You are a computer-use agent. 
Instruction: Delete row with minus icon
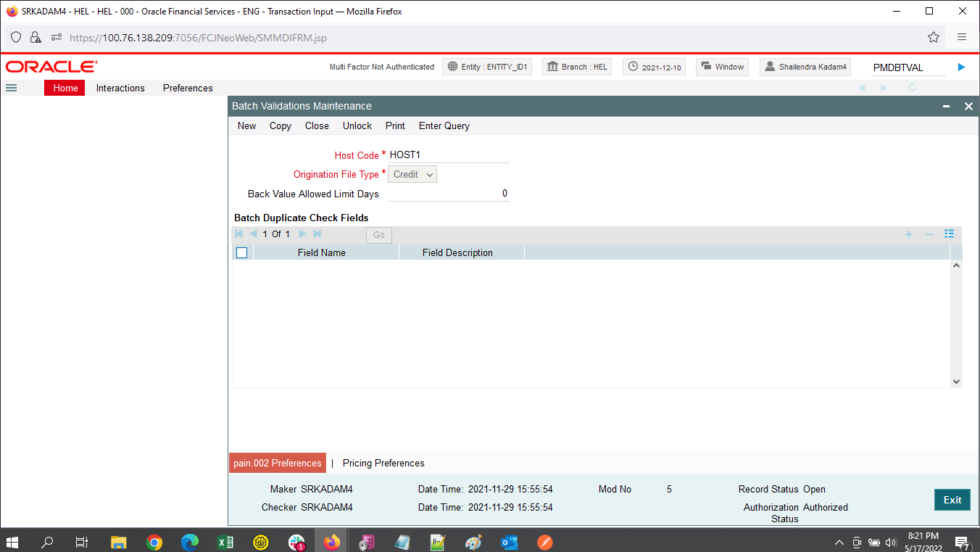tap(929, 234)
